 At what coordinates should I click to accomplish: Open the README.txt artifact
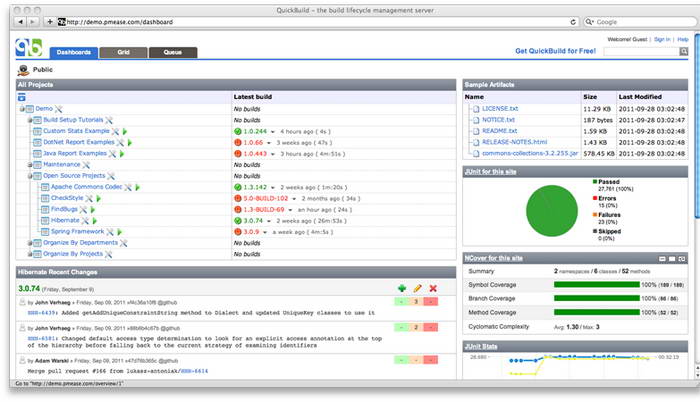(x=500, y=131)
